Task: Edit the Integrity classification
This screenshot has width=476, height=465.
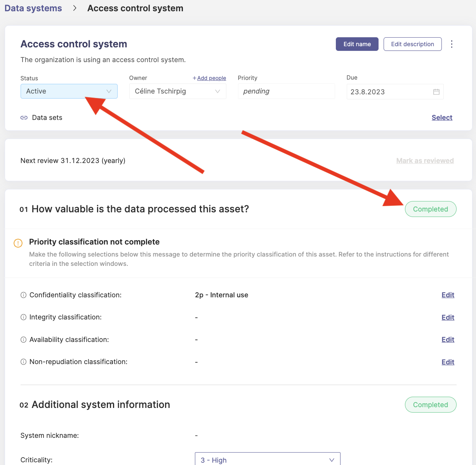Action: (x=448, y=317)
